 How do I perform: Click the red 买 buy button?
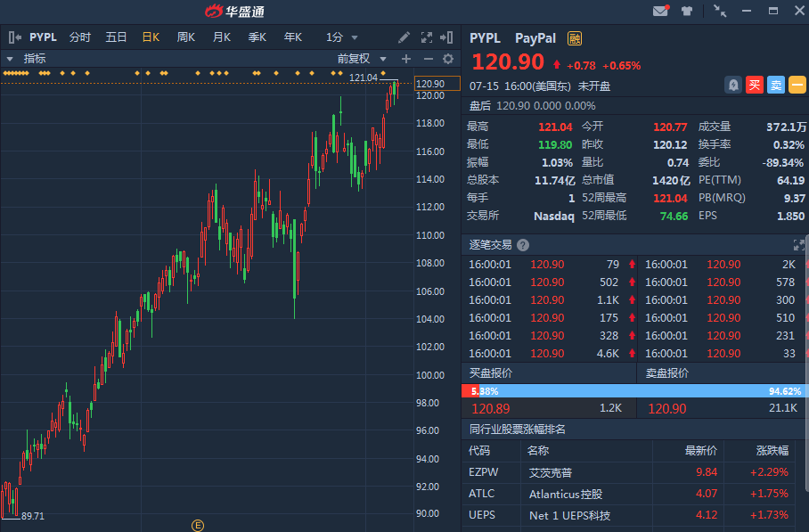[x=755, y=85]
